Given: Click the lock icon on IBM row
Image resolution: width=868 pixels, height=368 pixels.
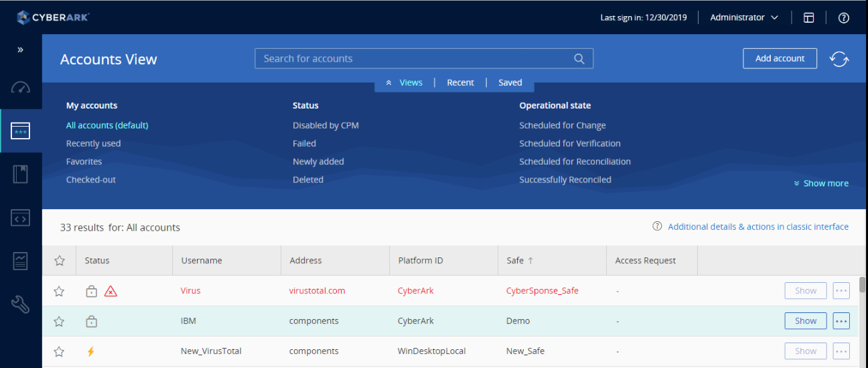Looking at the screenshot, I should (x=92, y=321).
